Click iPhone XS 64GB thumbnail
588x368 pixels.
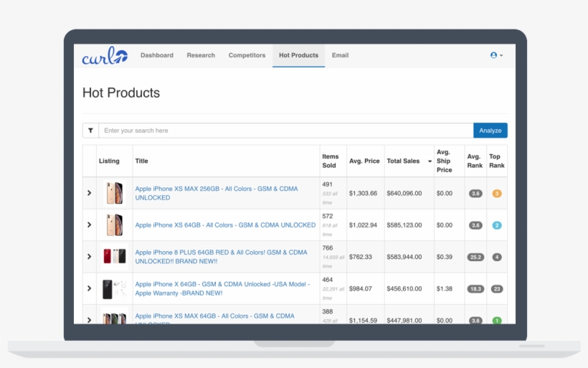115,225
